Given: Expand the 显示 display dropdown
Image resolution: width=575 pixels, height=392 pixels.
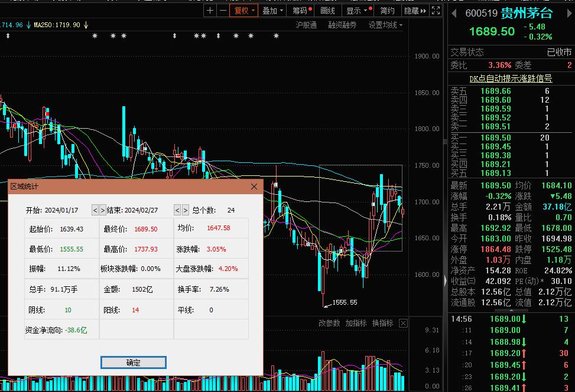Looking at the screenshot, I should [357, 11].
